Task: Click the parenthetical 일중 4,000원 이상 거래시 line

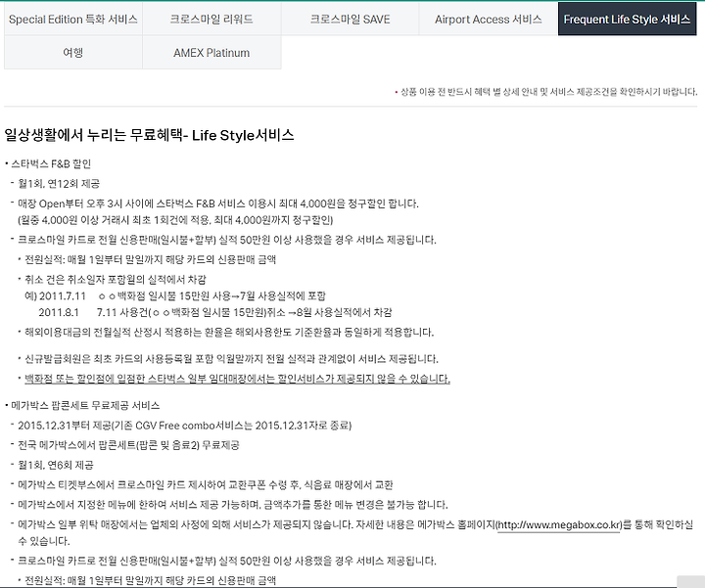Action: (x=175, y=220)
